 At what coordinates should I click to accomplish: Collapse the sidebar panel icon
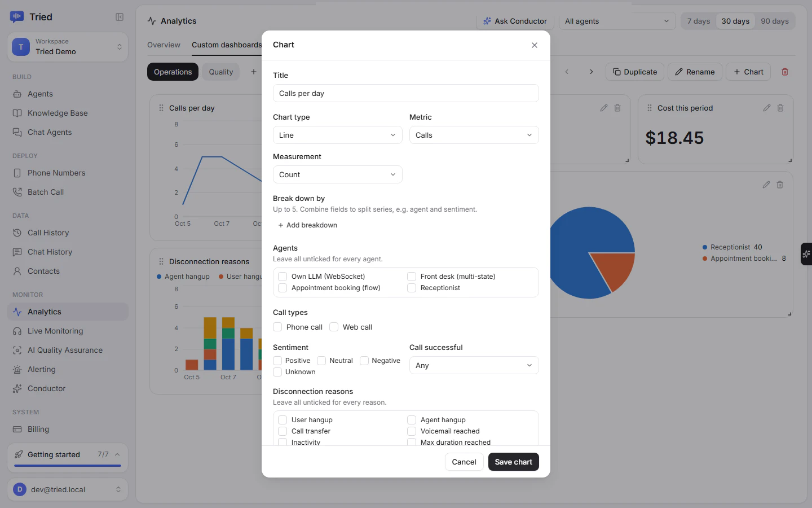tap(120, 17)
